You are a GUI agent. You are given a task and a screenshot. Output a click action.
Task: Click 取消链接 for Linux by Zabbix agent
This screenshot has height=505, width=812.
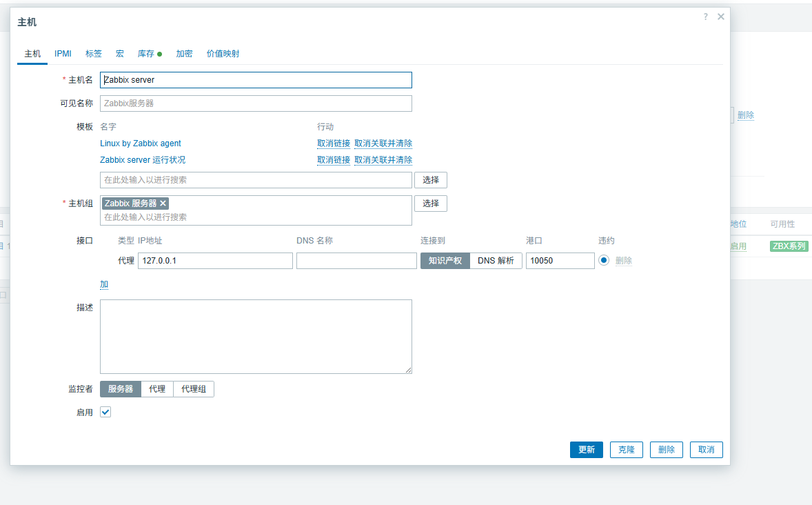[x=334, y=143]
